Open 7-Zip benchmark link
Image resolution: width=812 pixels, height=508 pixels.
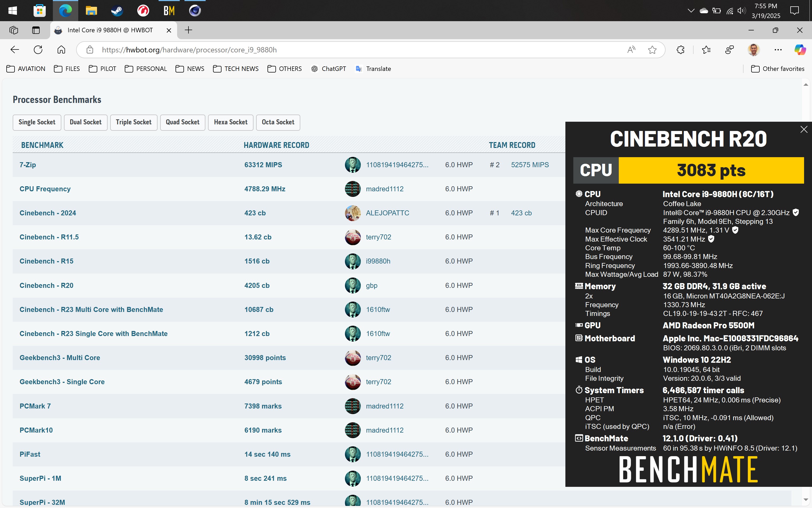(x=27, y=165)
